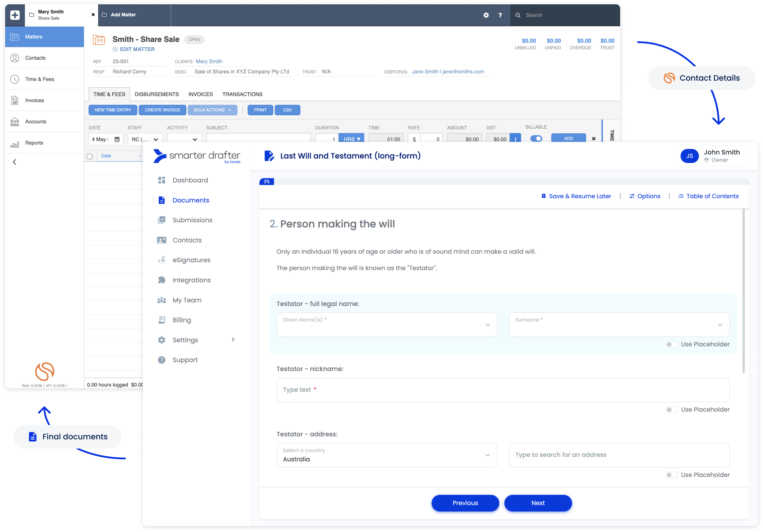Open eSignatures from the sidebar
This screenshot has width=763, height=532.
click(x=191, y=260)
